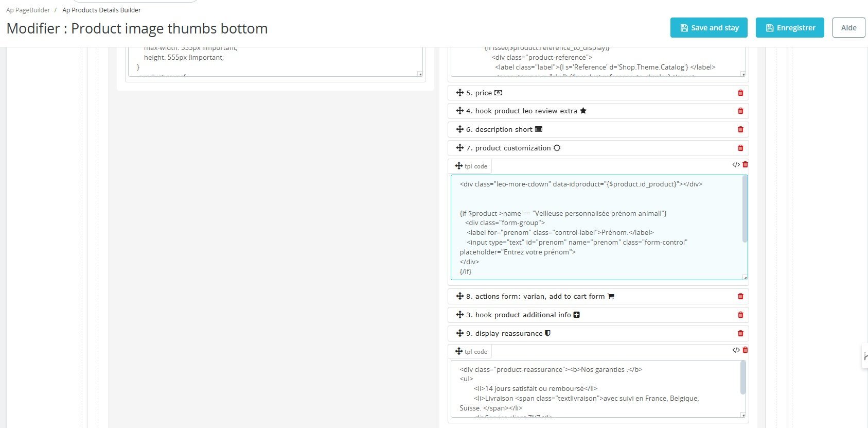Delete the display reassurance element
This screenshot has height=428, width=868.
pyautogui.click(x=740, y=333)
